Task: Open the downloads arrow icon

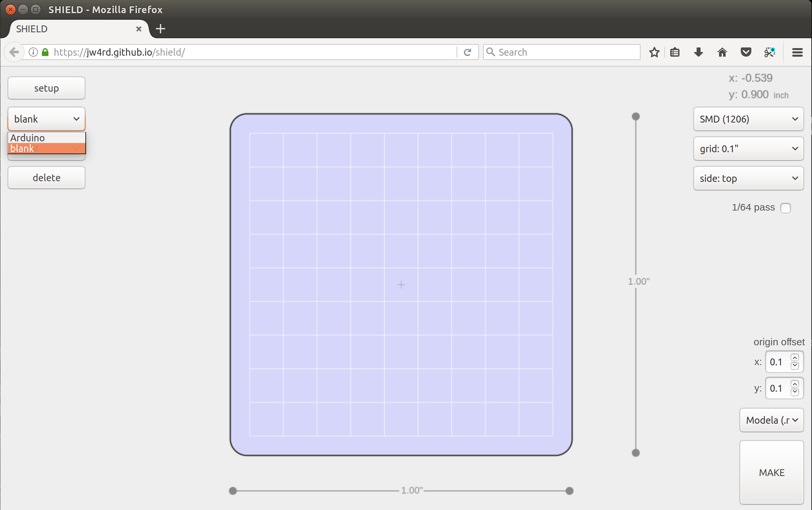Action: [698, 52]
